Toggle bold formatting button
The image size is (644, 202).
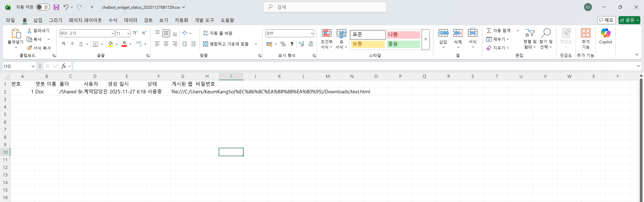[x=63, y=44]
